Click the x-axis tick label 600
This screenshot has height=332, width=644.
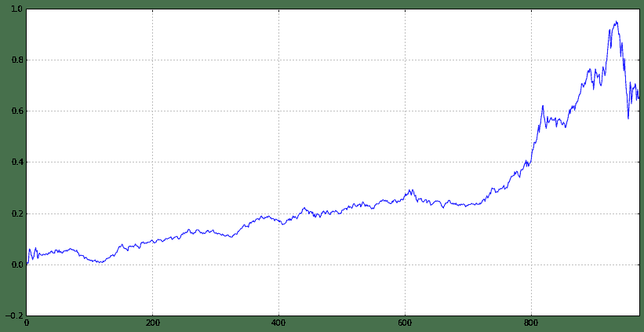pos(406,323)
